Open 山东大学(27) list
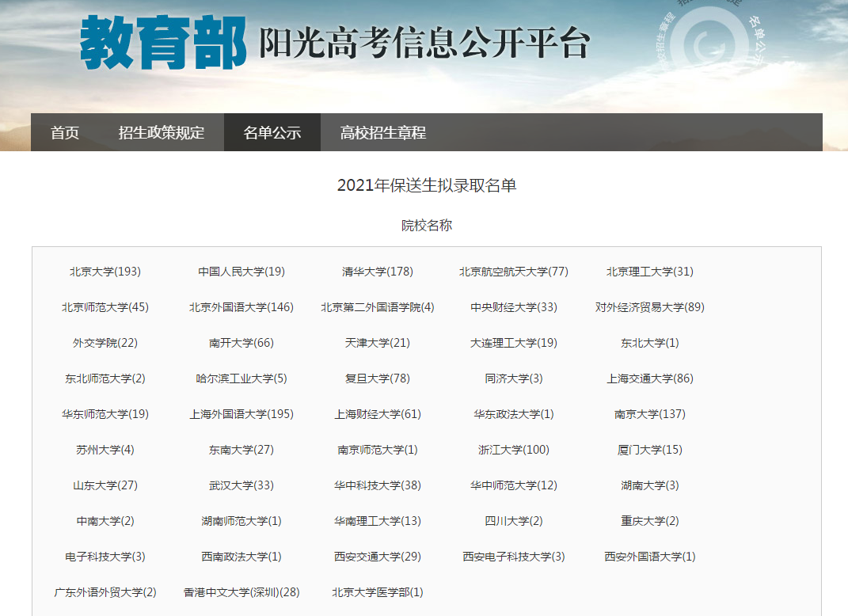The width and height of the screenshot is (848, 616). coord(105,485)
